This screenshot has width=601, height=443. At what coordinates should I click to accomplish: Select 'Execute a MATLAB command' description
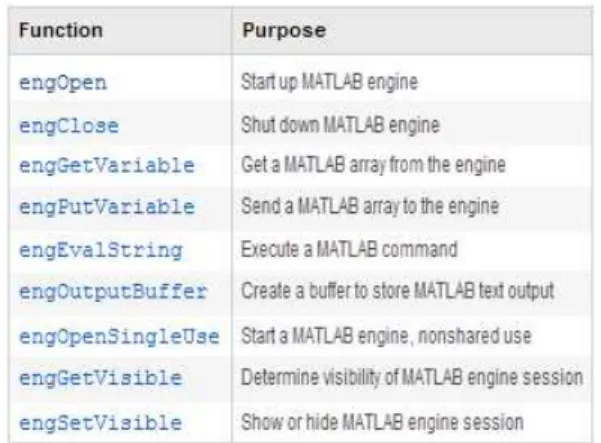pos(349,249)
